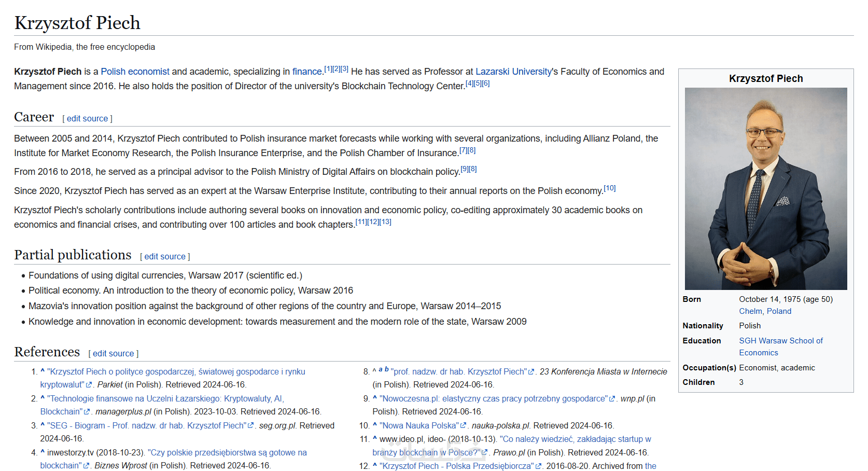Open the SGH Warsaw School of Economics link
Viewport: 868px width, 471px height.
(781, 347)
